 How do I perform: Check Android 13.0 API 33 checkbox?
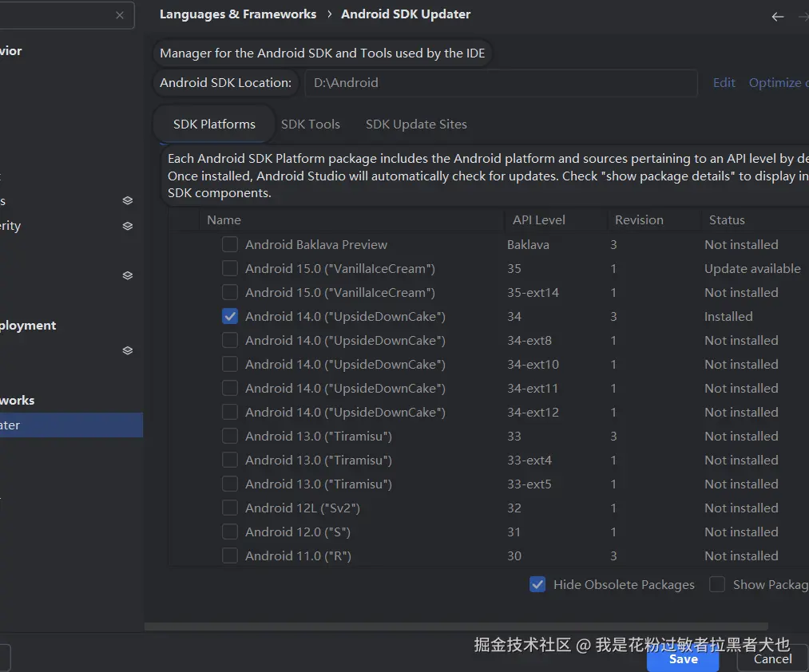click(229, 436)
